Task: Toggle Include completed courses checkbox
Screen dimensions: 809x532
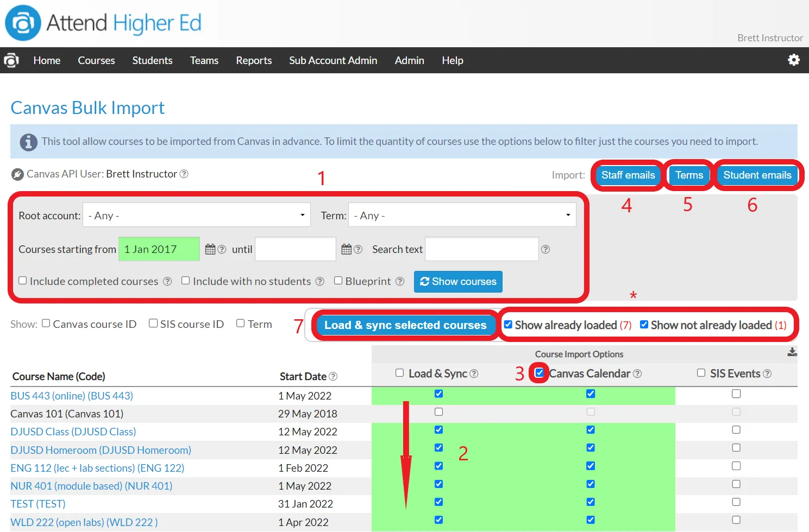Action: click(23, 281)
